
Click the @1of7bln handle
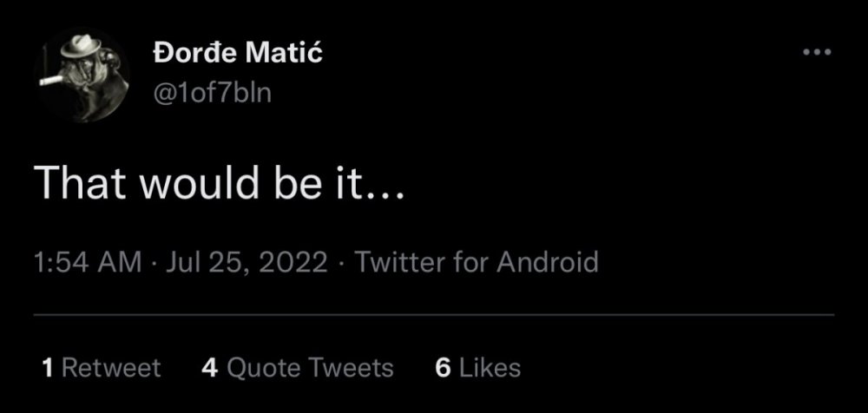[212, 94]
